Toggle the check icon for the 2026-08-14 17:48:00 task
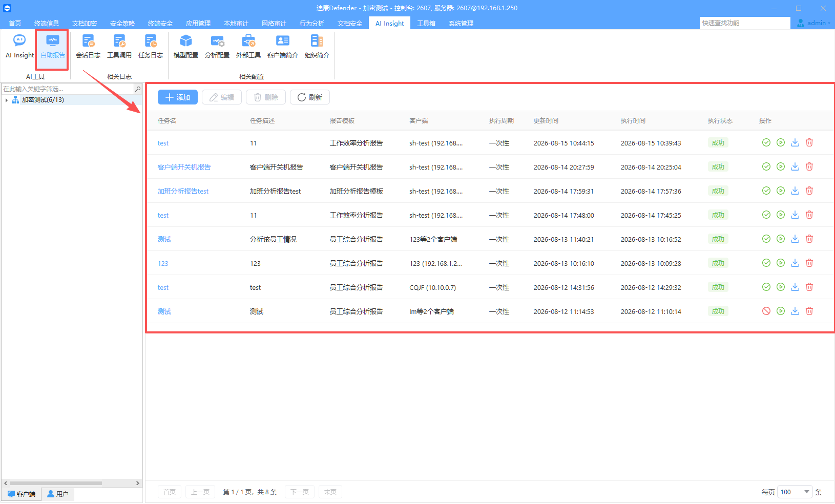The image size is (835, 504). pos(766,215)
